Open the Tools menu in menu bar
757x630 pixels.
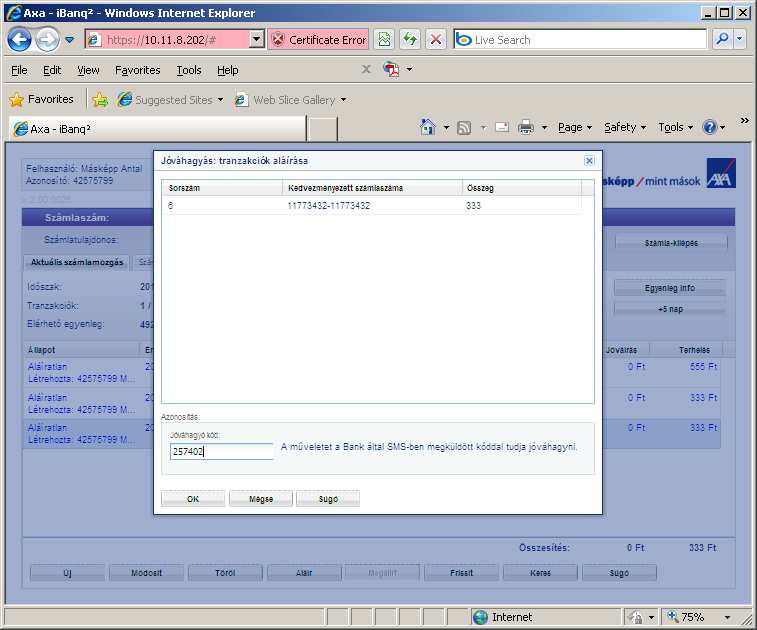tap(189, 70)
